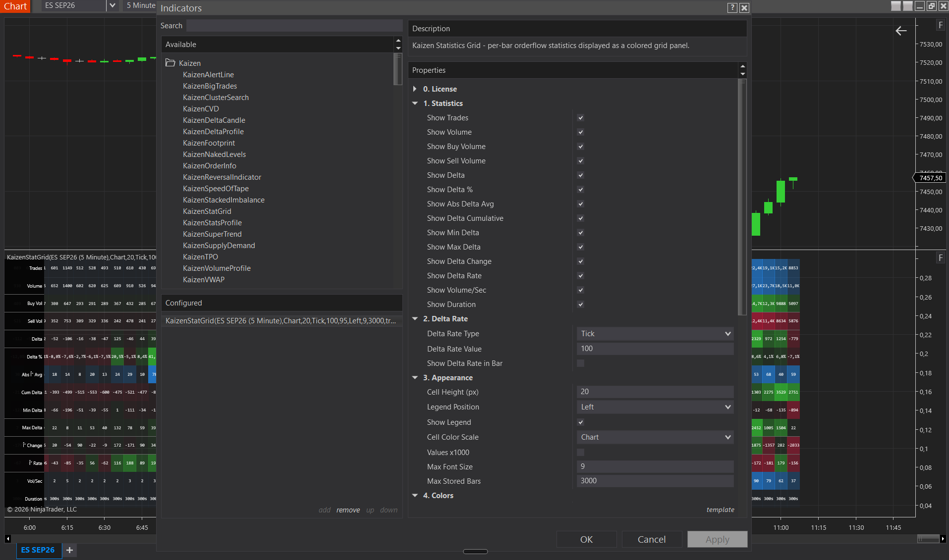Select KaizenVolumeProfile indicator
Image resolution: width=949 pixels, height=560 pixels.
coord(217,268)
